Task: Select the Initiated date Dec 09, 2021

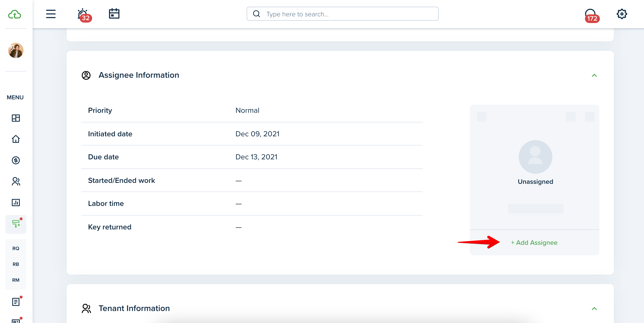Action: click(257, 134)
